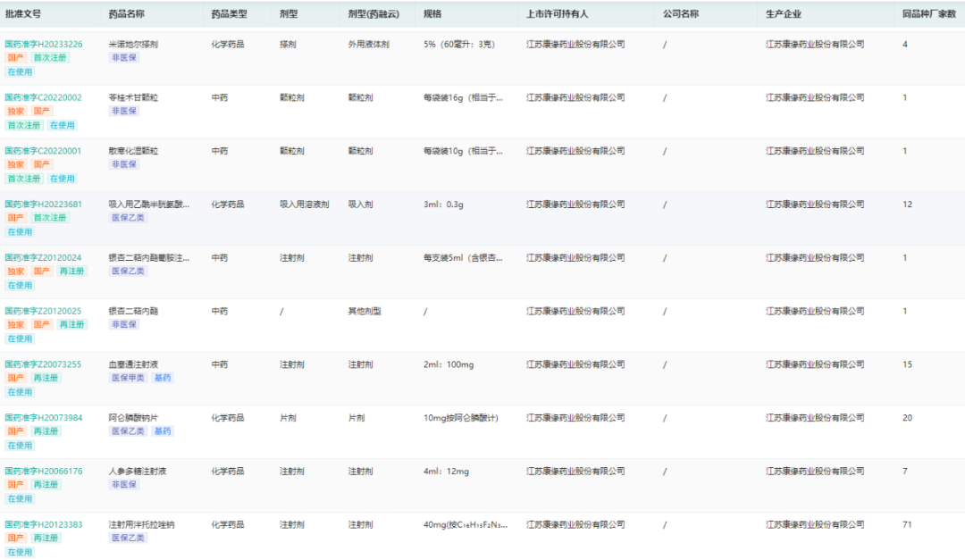Click the 首次注册 tag under 国药准字H20223681

click(x=50, y=218)
